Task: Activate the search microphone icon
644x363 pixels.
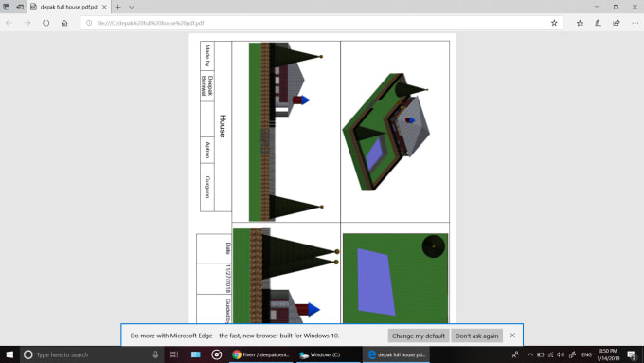Action: click(155, 354)
